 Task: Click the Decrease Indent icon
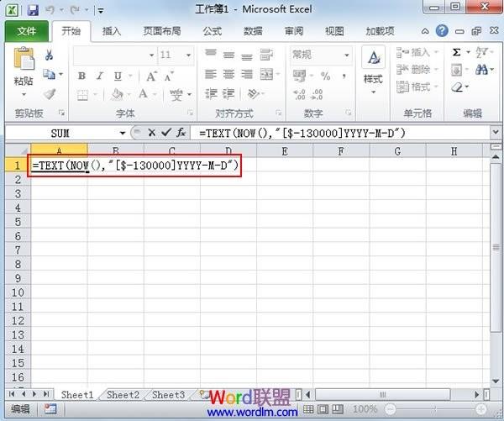(x=211, y=94)
